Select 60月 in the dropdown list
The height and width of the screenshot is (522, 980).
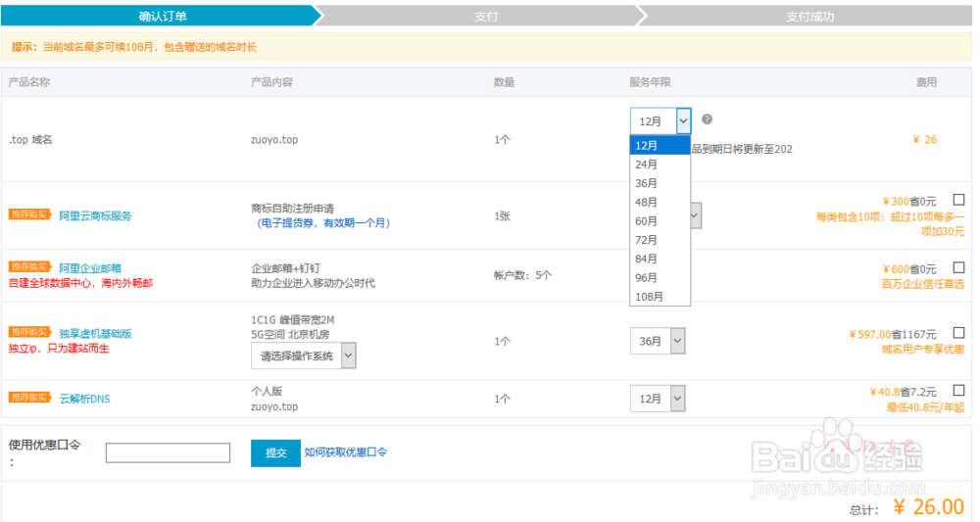click(660, 221)
